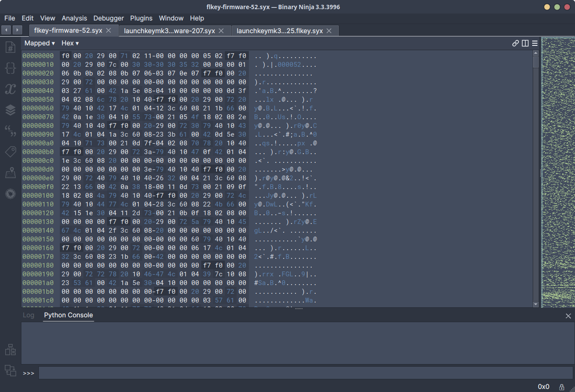Close the Python Console panel

[x=568, y=316]
